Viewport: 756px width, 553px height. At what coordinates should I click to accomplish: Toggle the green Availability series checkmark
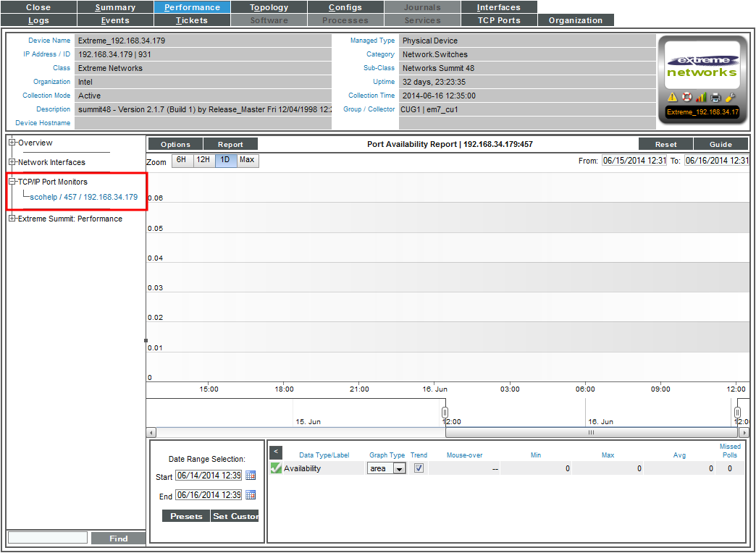coord(276,468)
